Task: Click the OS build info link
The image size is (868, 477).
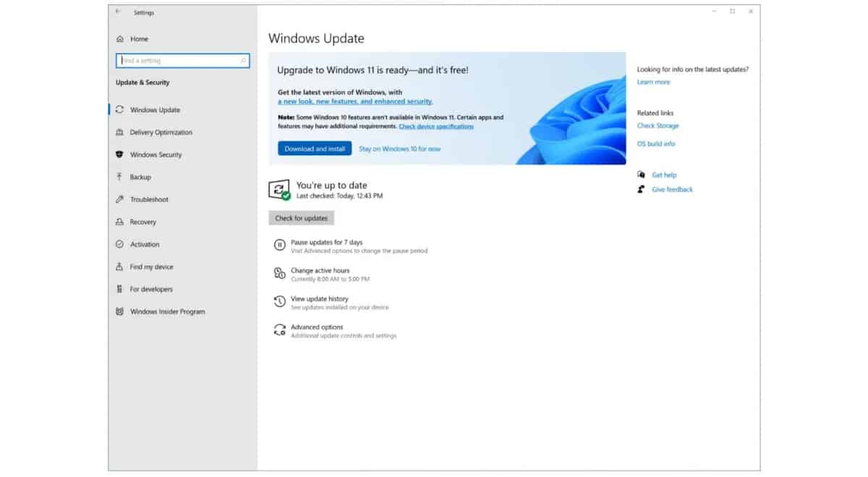Action: pos(655,144)
